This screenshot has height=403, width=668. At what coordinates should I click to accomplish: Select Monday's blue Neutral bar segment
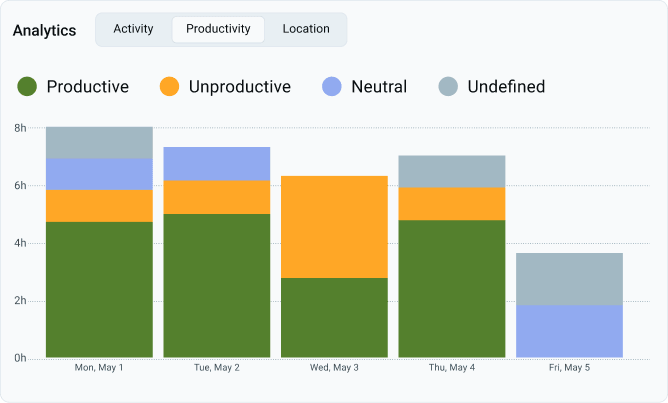(x=99, y=174)
